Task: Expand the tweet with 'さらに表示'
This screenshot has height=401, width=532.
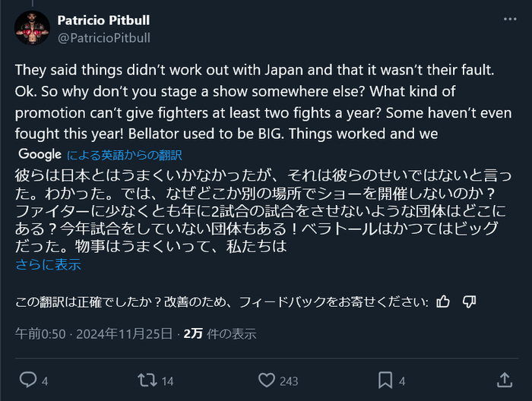Action: pyautogui.click(x=48, y=265)
